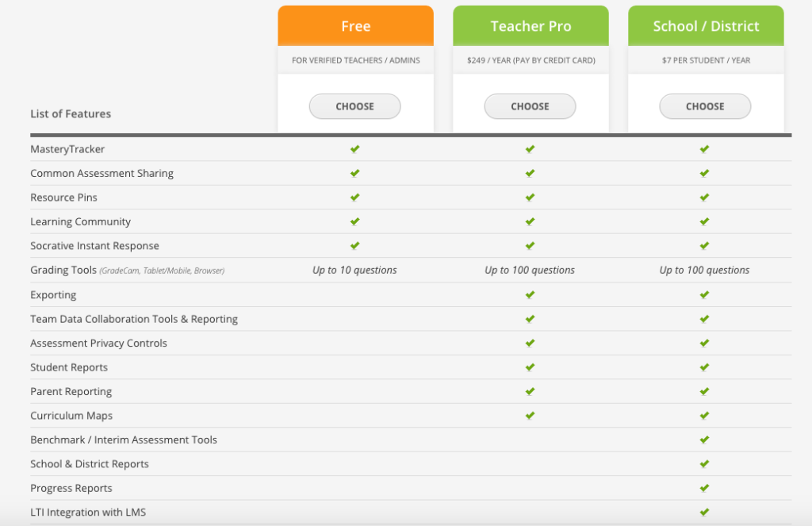Click the School District plan header

pos(705,25)
